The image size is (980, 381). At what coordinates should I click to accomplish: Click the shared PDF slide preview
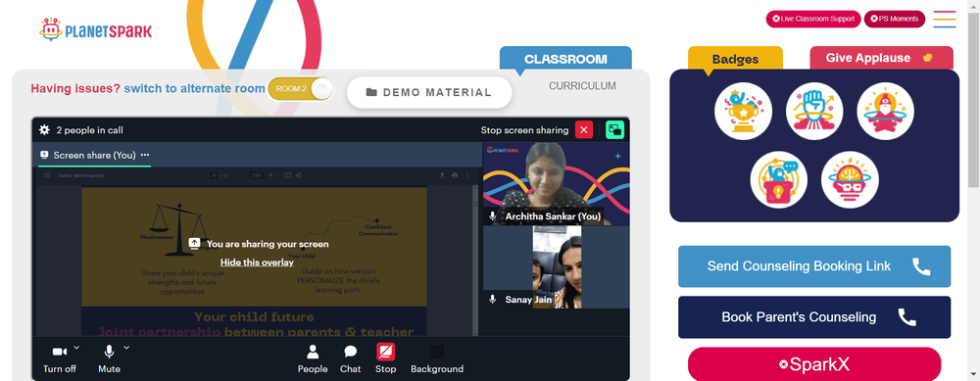[x=255, y=261]
